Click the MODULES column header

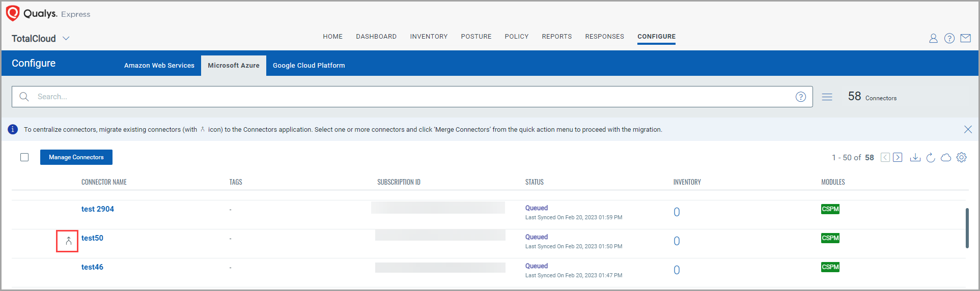833,182
